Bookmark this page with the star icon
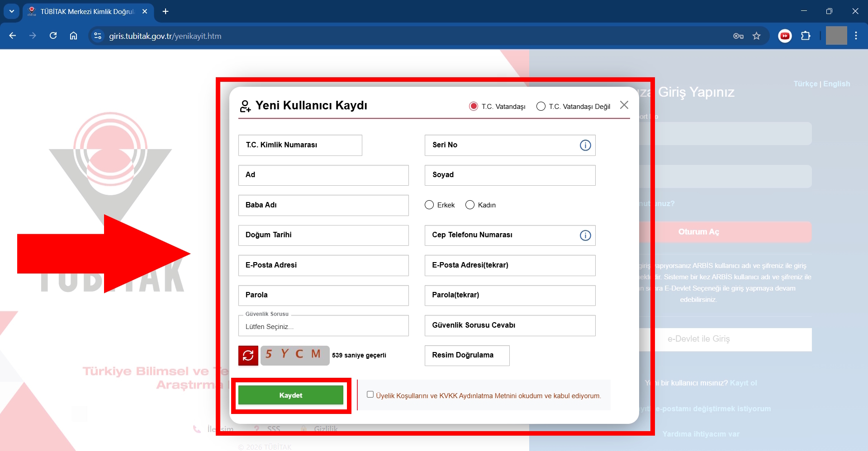The width and height of the screenshot is (868, 451). tap(756, 36)
